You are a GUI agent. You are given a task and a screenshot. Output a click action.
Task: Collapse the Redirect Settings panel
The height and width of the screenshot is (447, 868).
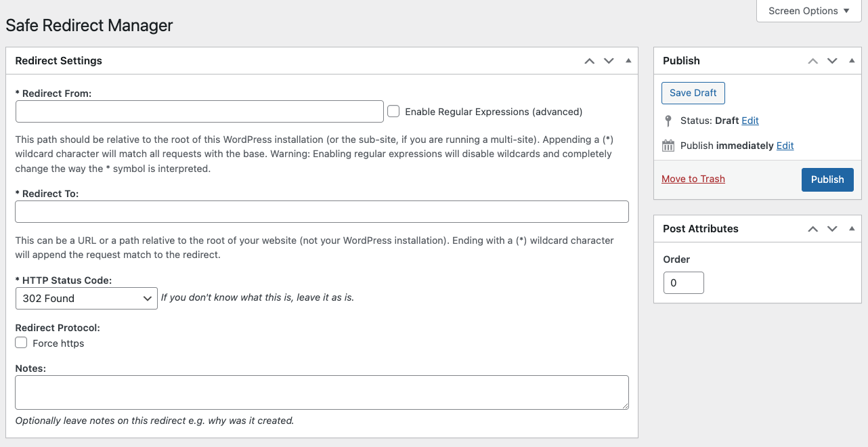point(627,60)
